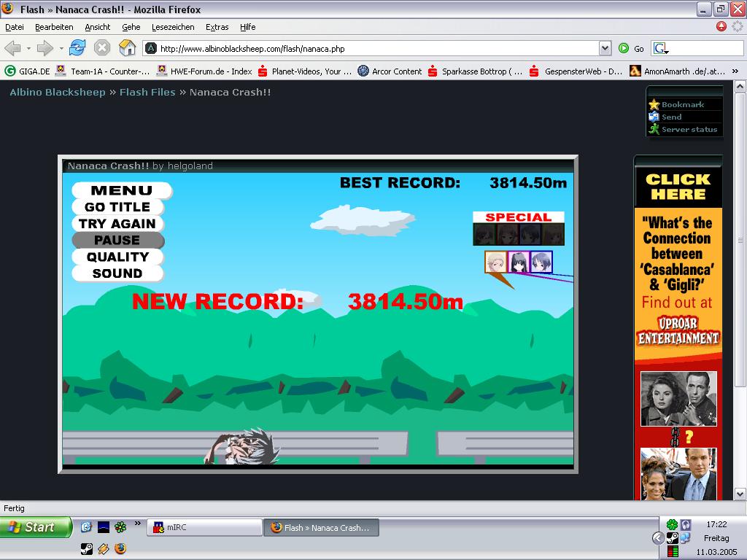Screen dimensions: 747x560
Task: Open the Ansicht menu
Action: coord(98,27)
